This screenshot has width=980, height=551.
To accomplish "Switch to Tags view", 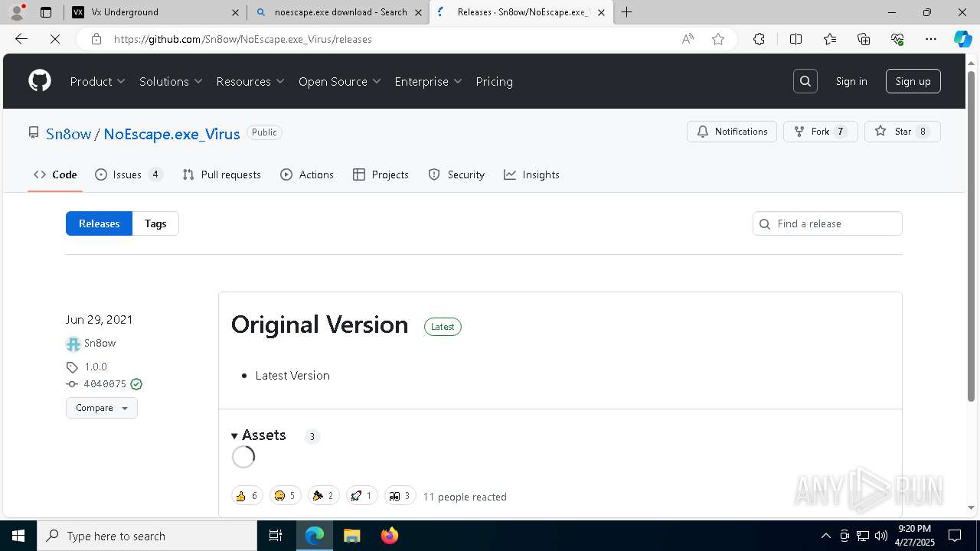I will tap(155, 223).
